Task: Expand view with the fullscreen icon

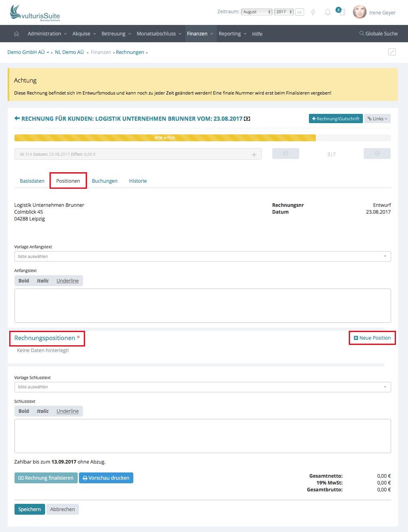Action: [x=392, y=52]
